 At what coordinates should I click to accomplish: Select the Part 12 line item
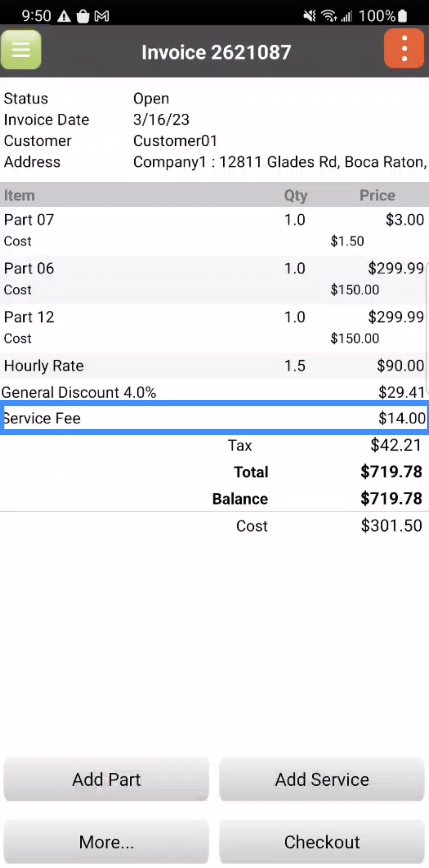click(x=214, y=328)
